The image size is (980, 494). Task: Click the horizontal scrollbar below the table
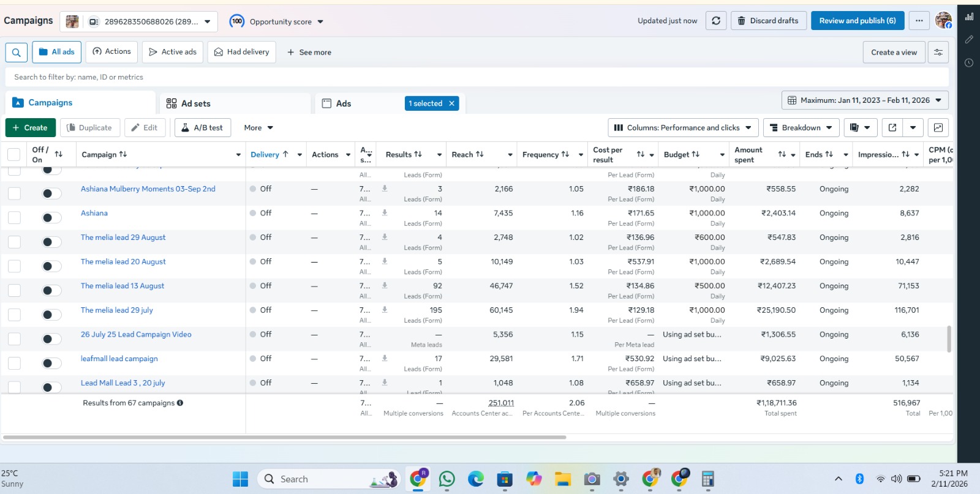click(x=285, y=437)
